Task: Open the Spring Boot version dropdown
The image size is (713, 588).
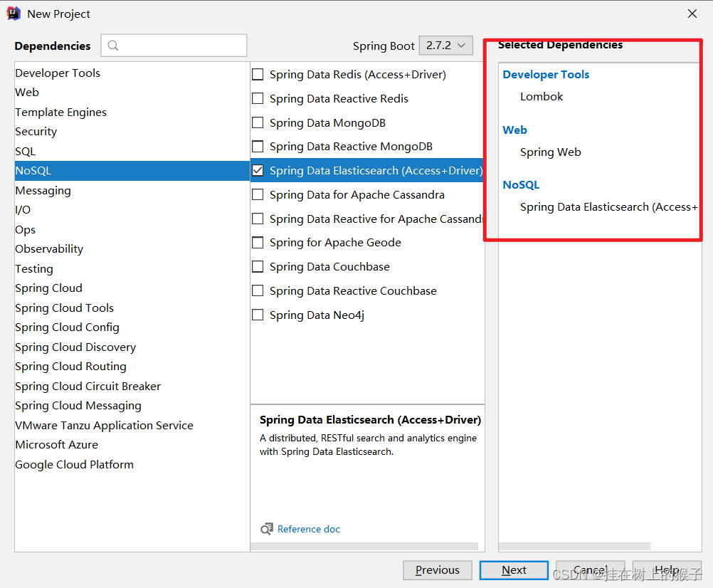Action: 445,46
